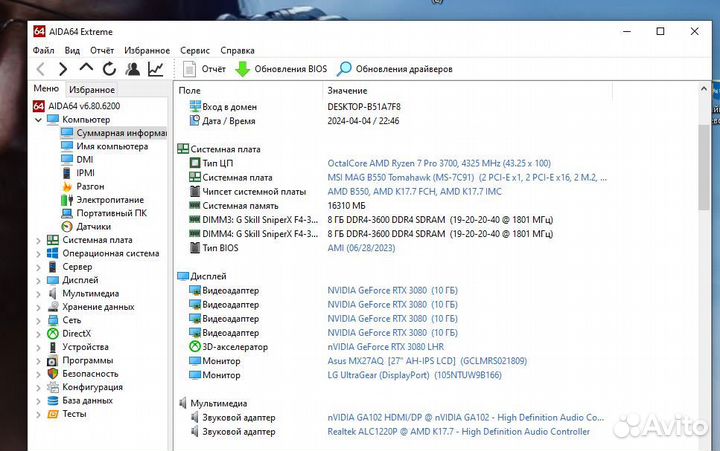This screenshot has width=720, height=451.
Task: Select the 16310 МБ memory value
Action: point(346,206)
